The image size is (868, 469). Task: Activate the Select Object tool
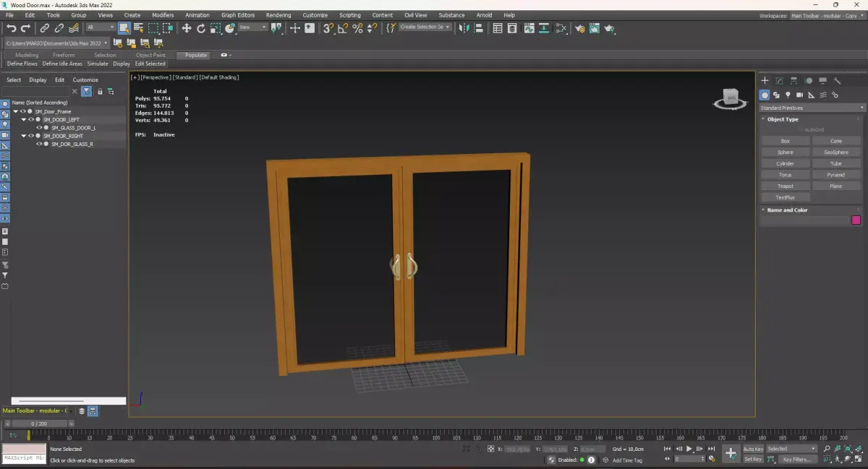click(124, 28)
